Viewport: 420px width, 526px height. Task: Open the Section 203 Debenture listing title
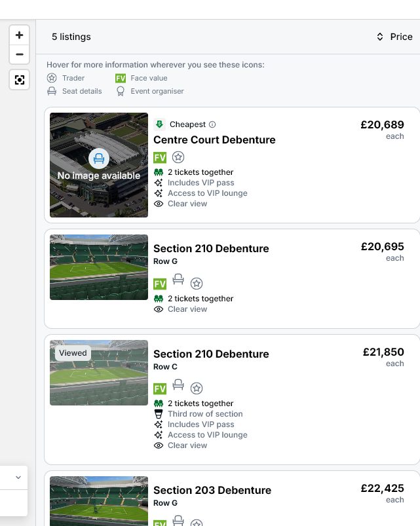coord(212,490)
